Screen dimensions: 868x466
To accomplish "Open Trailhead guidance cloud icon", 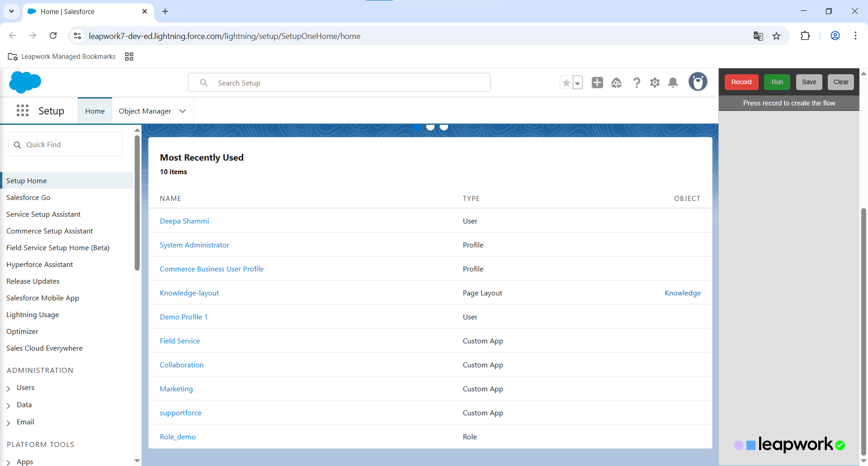I will (x=616, y=82).
